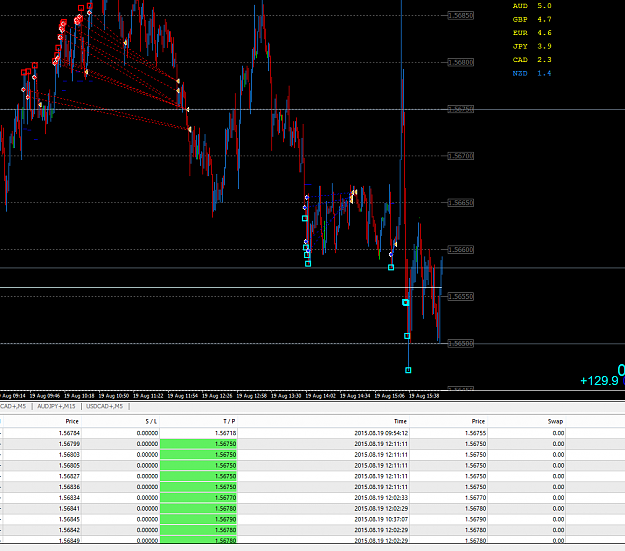
Task: Select the trade row with open price 1.56841
Action: click(x=312, y=508)
